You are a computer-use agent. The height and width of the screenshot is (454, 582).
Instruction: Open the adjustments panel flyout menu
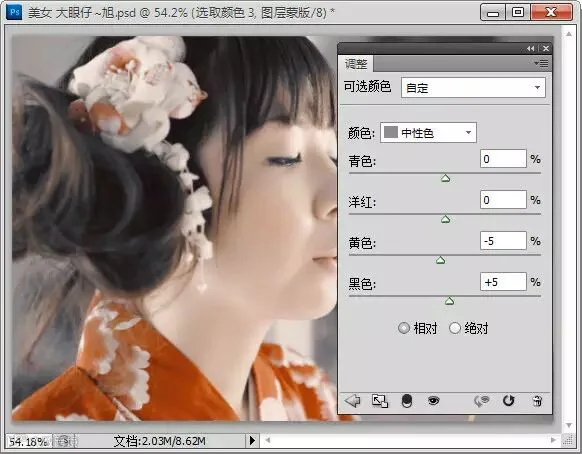click(x=542, y=63)
